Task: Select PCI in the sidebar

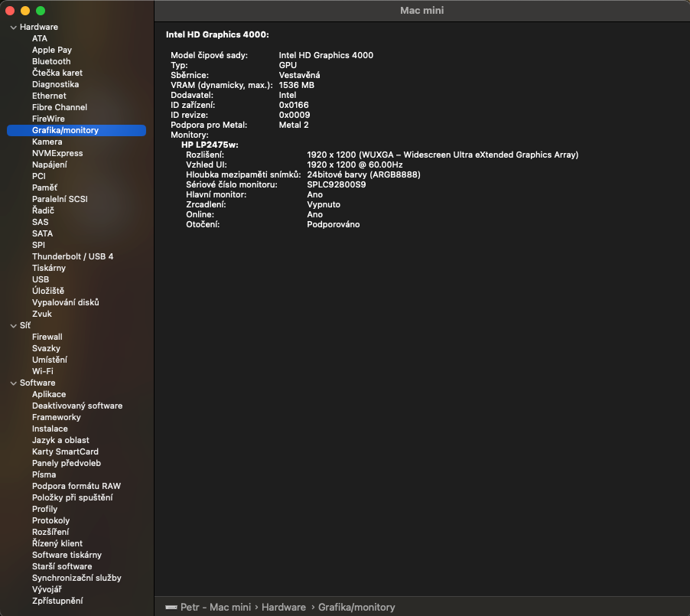Action: tap(39, 176)
